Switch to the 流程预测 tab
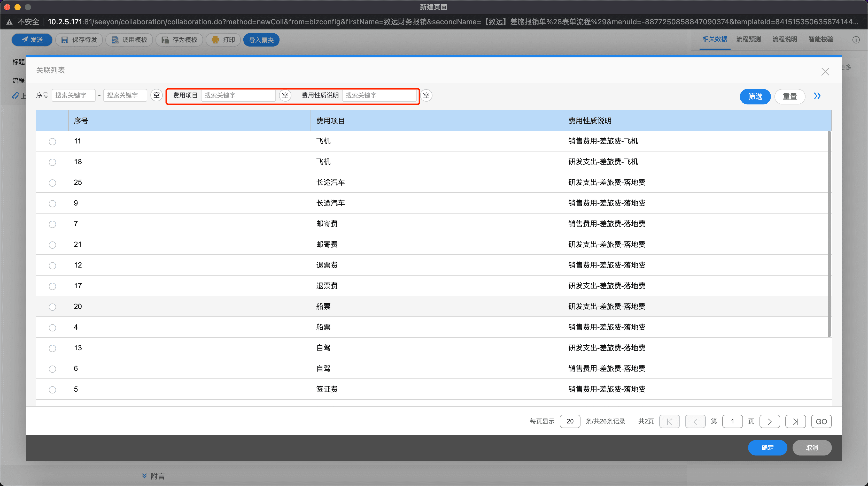 click(x=748, y=39)
